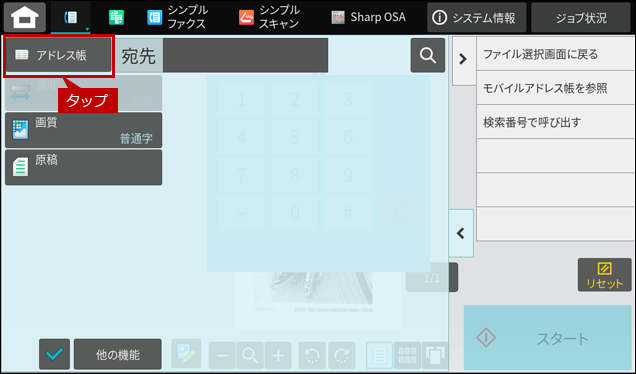Open the Simple Fax (シンプルファクス) mode
Image resolution: width=636 pixels, height=374 pixels.
(177, 17)
